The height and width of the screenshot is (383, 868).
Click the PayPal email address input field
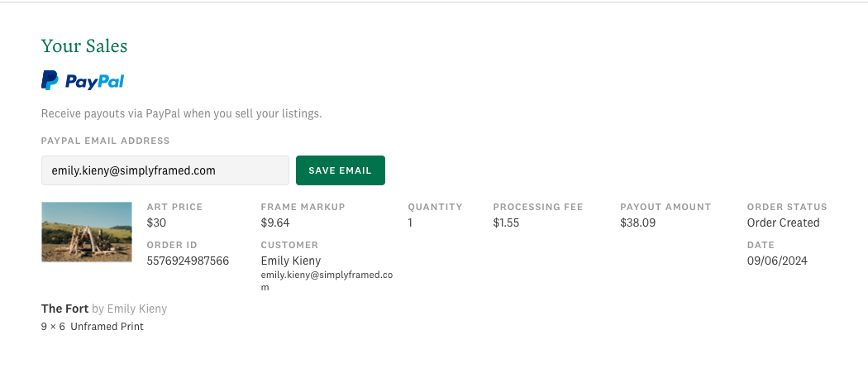[165, 170]
